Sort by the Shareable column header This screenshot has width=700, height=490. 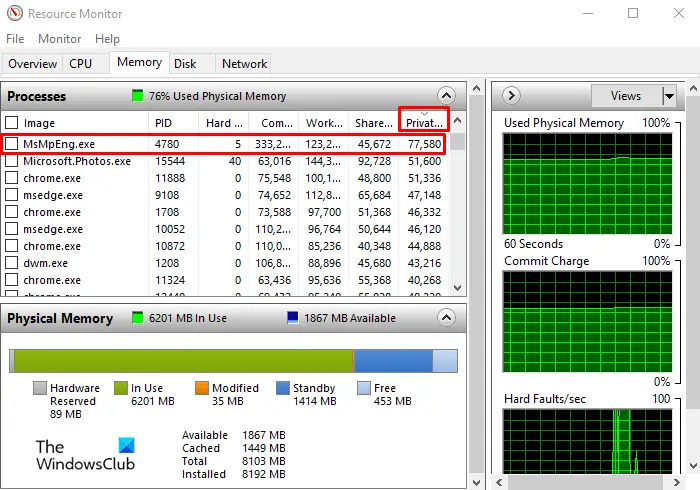[373, 123]
